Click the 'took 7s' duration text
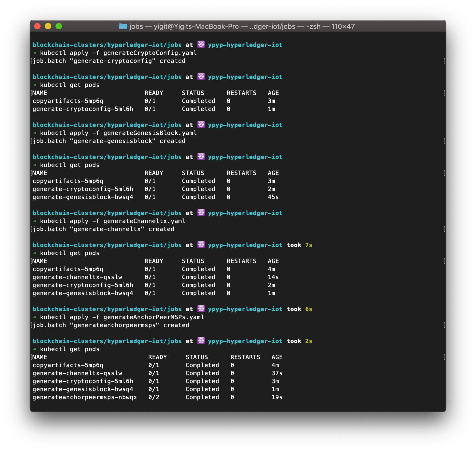 coord(299,245)
